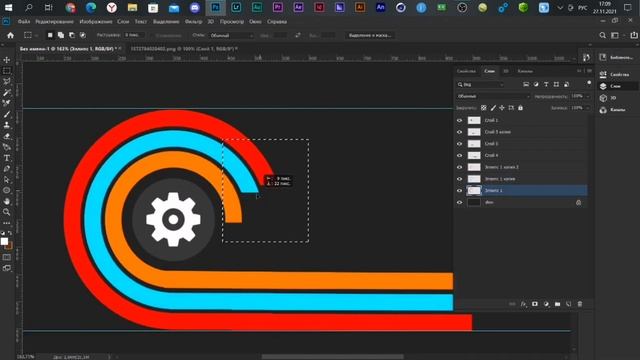Open marquee tool preset picker arrow

36,36
